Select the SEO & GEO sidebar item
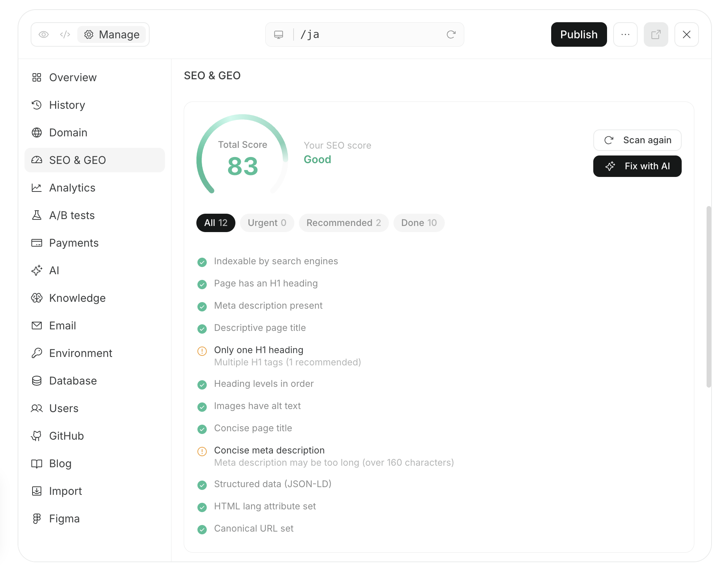728x576 pixels. tap(95, 160)
